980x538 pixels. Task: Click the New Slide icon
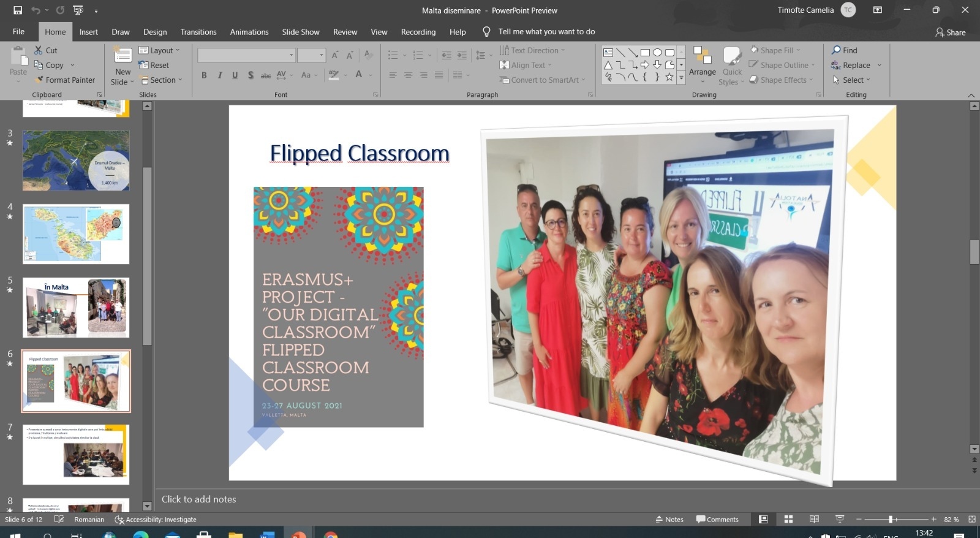click(x=123, y=56)
